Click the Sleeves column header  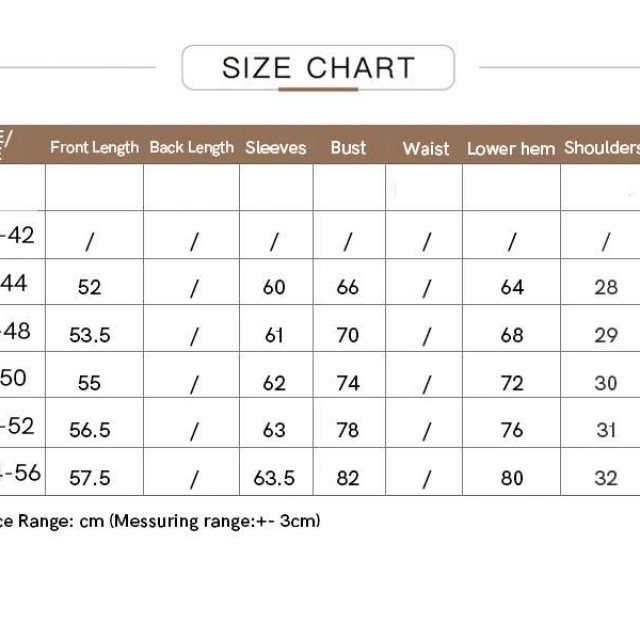point(275,148)
